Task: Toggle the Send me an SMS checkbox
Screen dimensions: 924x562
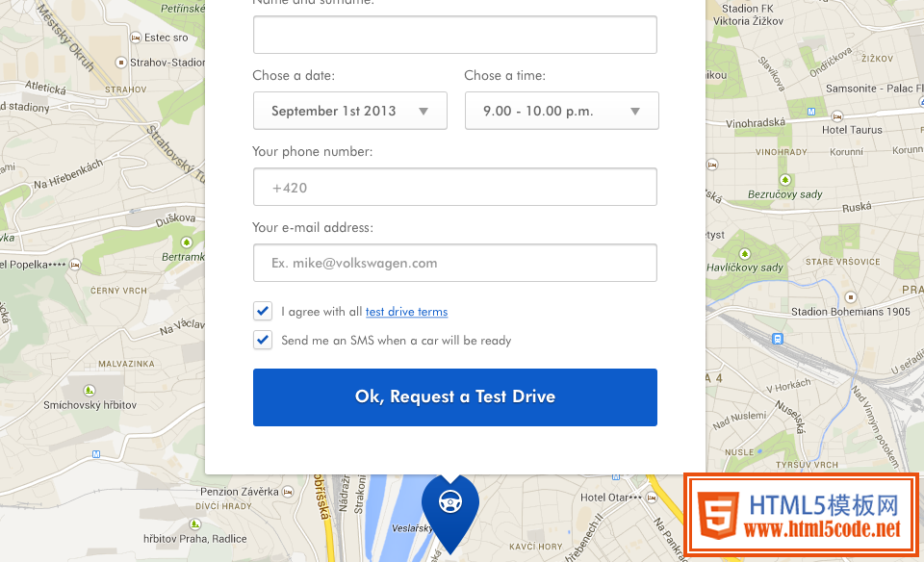Action: (x=263, y=340)
